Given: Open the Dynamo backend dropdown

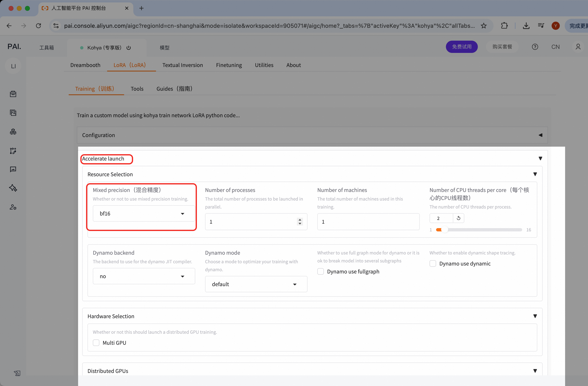Looking at the screenshot, I should 144,276.
